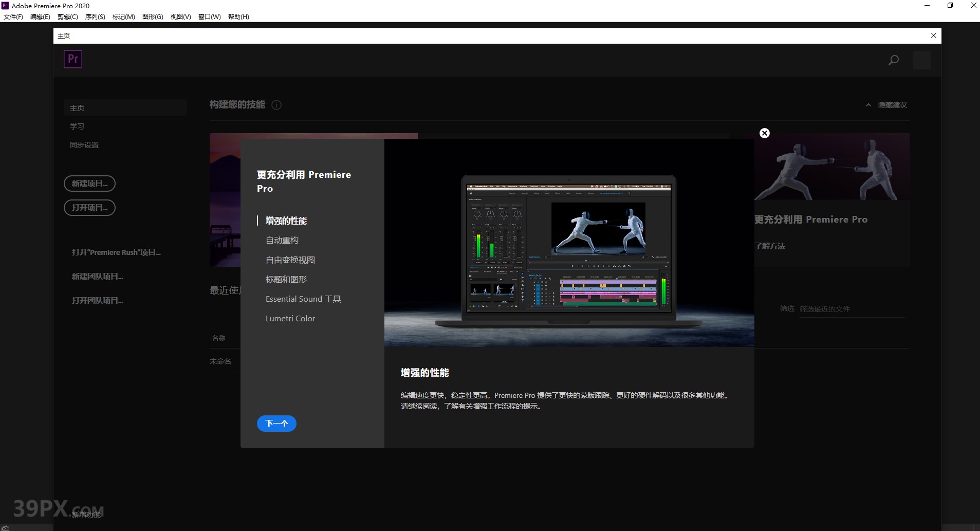
Task: Collapse suggestions via 隐藏建议 chevron
Action: tap(868, 105)
